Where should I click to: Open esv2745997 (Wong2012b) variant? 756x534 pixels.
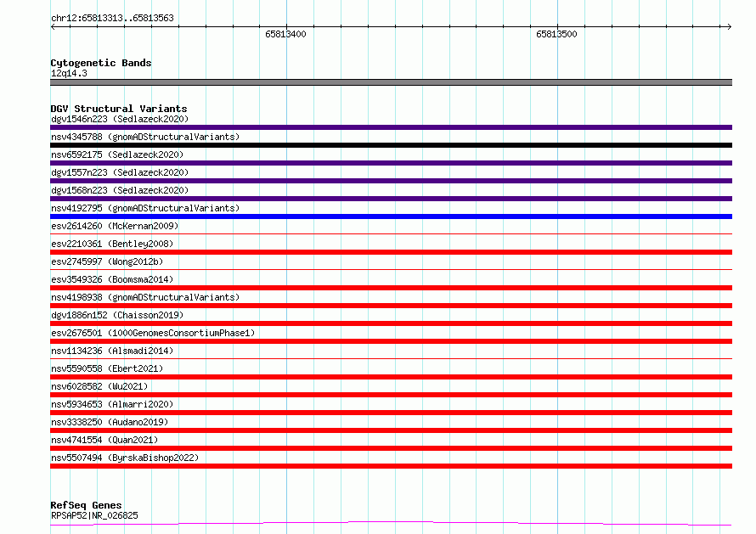click(107, 261)
